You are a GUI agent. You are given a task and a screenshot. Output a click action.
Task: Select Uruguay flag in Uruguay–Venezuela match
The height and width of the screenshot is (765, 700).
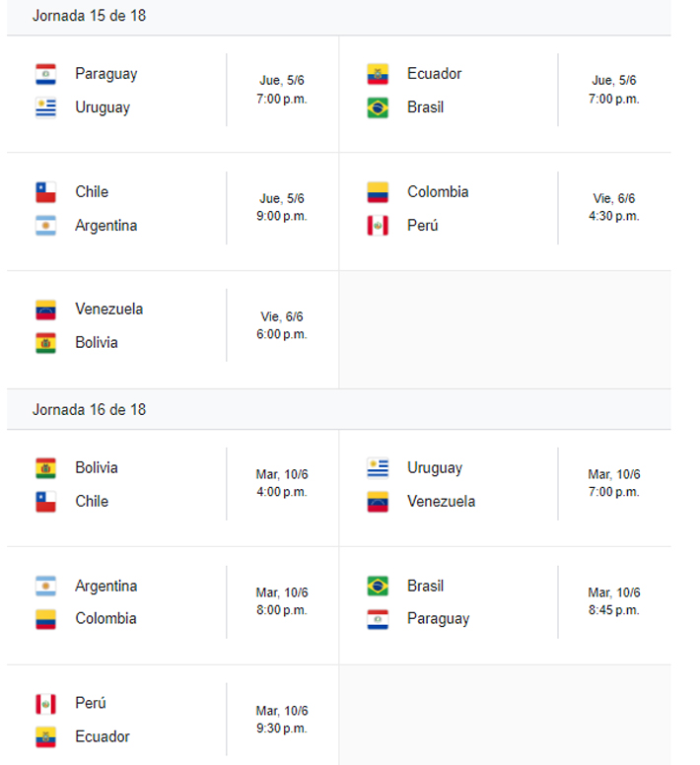click(378, 468)
